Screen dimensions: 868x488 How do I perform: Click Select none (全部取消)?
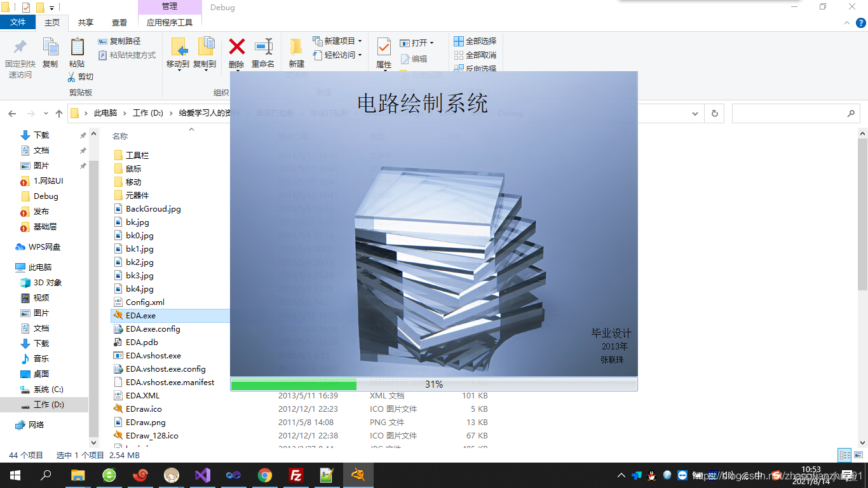(475, 55)
